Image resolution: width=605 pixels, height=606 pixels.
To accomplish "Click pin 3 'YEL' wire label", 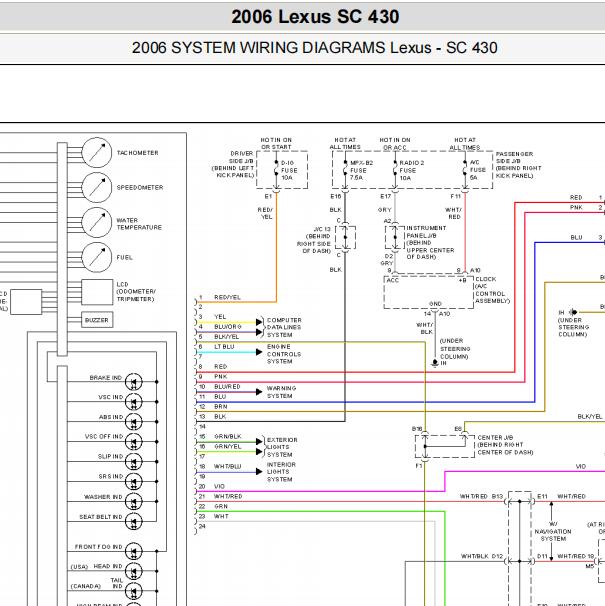I will [220, 317].
